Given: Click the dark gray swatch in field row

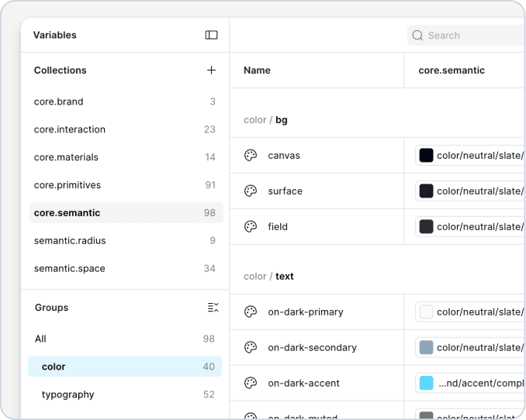Looking at the screenshot, I should 426,226.
